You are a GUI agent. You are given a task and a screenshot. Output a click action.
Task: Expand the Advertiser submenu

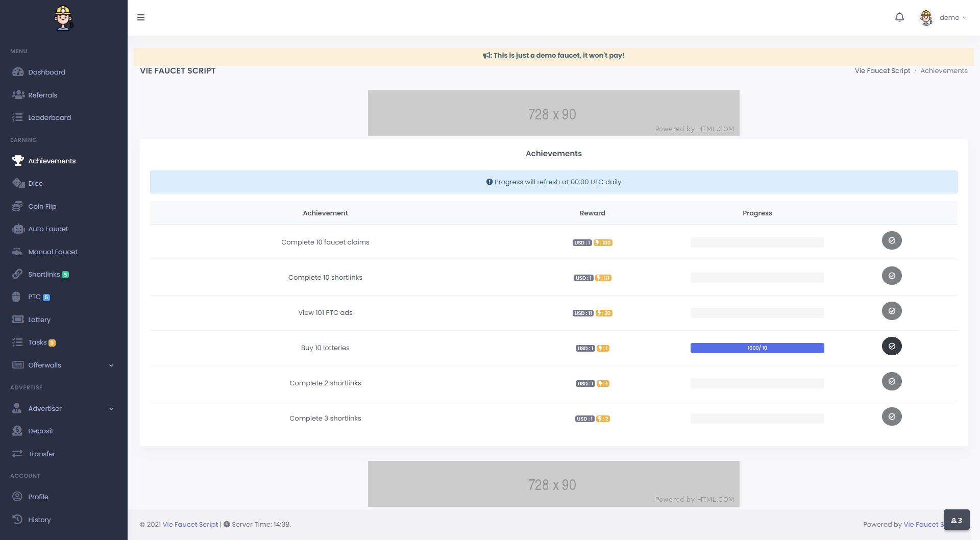pyautogui.click(x=111, y=409)
